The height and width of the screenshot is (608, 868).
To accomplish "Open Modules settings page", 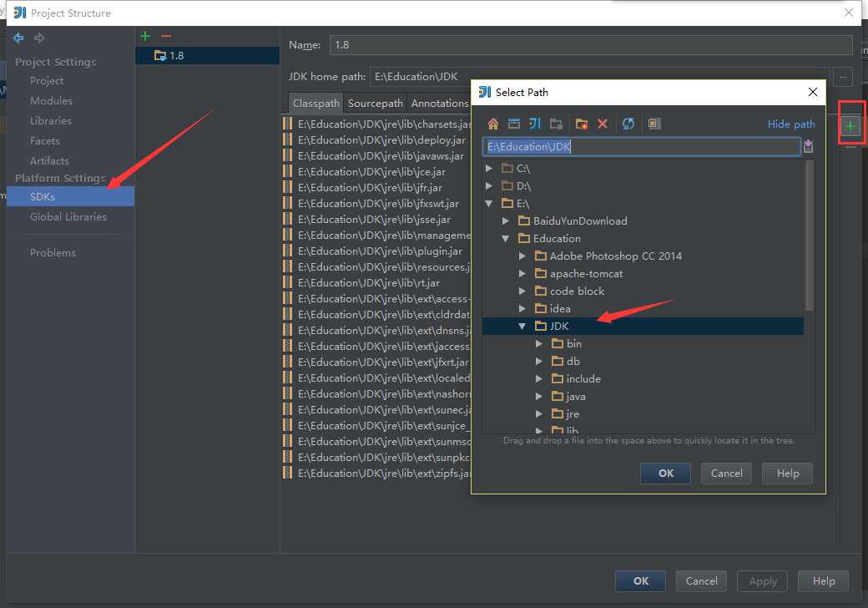I will tap(51, 101).
